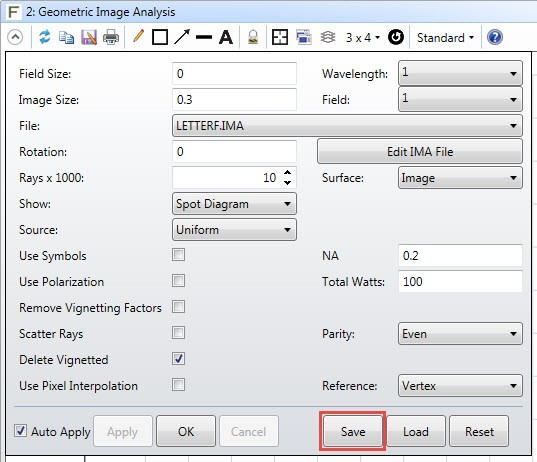This screenshot has height=462, width=537.
Task: Click the blue help question mark icon
Action: [495, 37]
